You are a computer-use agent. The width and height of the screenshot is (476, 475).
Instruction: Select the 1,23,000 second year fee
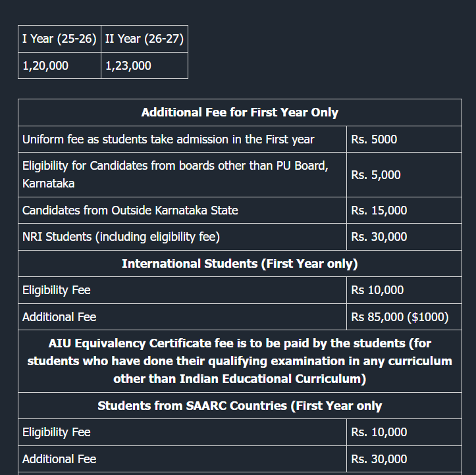tap(128, 66)
